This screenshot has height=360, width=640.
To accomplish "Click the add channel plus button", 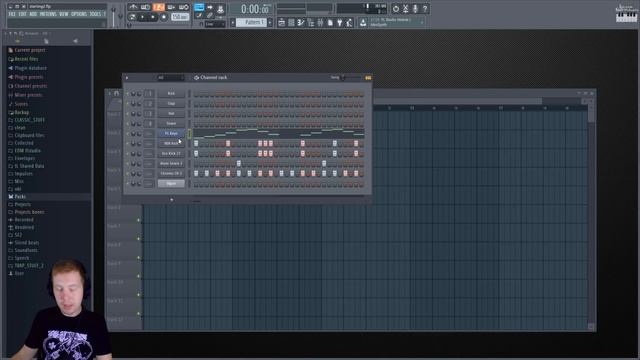I will (x=171, y=200).
